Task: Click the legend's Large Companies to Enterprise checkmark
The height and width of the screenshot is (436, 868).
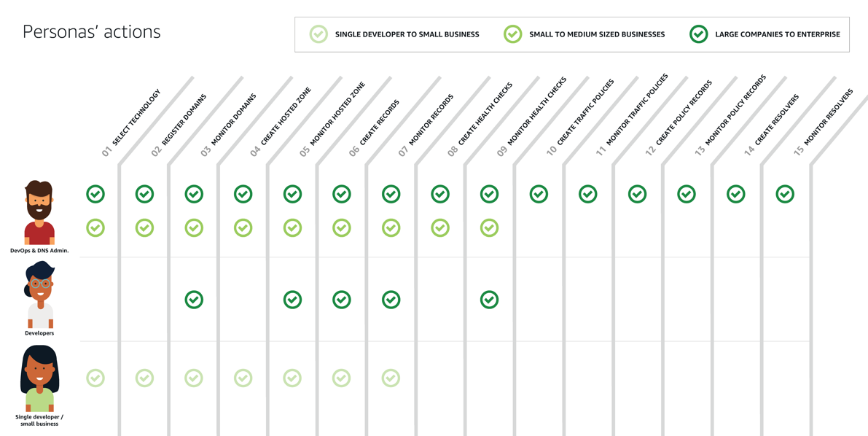Action: (699, 34)
